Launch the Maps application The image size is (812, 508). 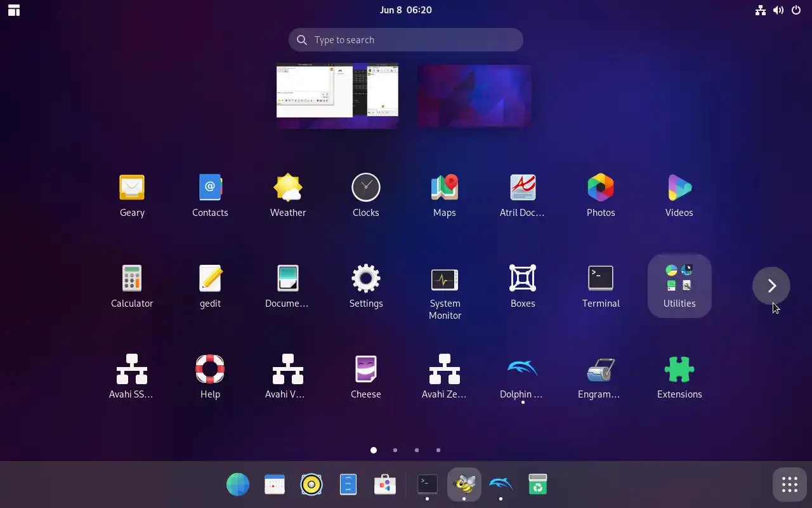(445, 196)
